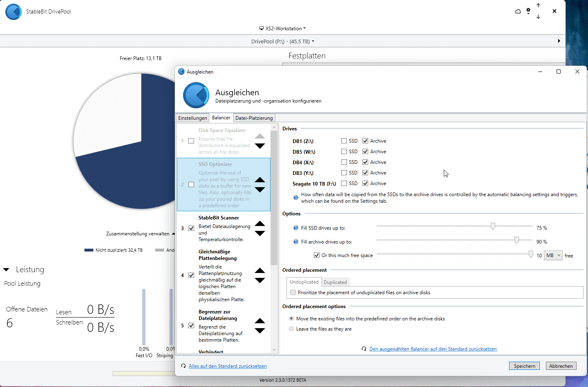Reset the selected balancer to default link
Image resolution: width=588 pixels, height=387 pixels.
(x=433, y=349)
